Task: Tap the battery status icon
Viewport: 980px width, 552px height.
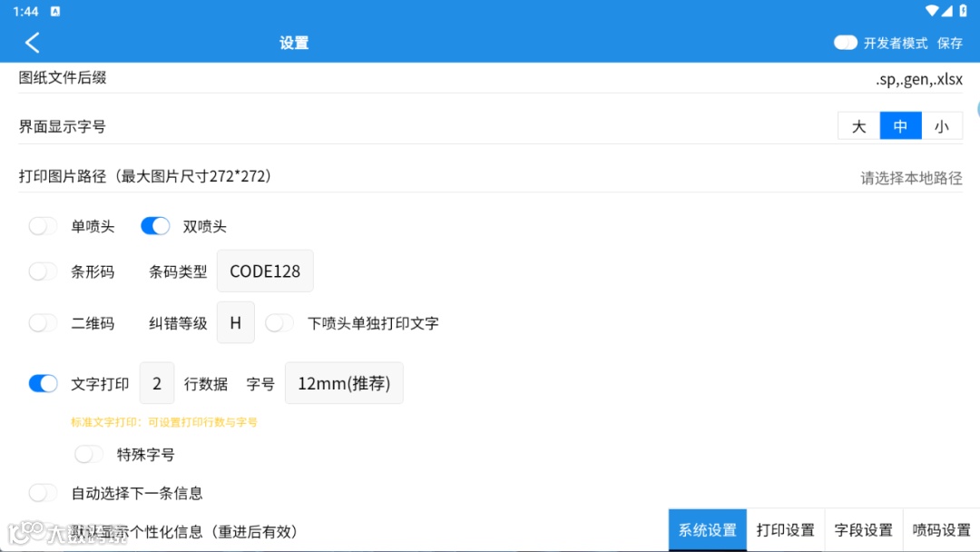Action: point(963,11)
